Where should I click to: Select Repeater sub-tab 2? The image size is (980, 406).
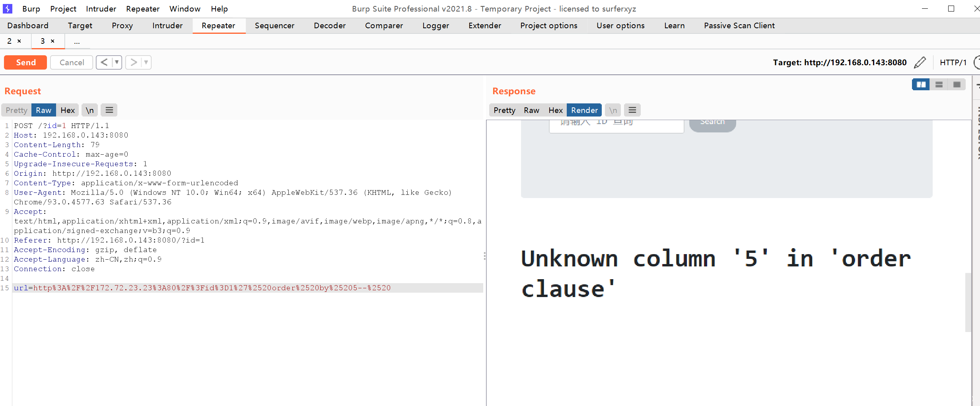10,41
